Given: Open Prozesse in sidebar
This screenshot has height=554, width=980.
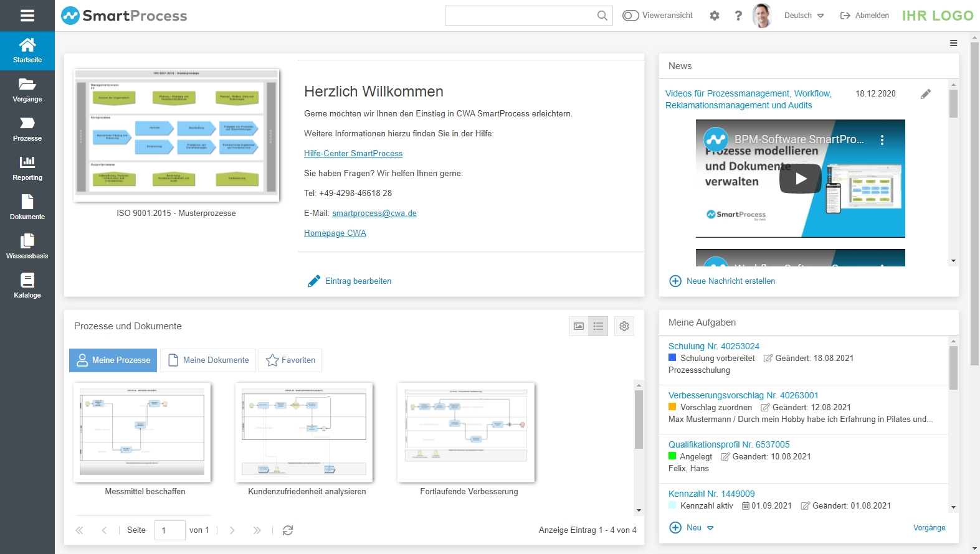Looking at the screenshot, I should (27, 129).
